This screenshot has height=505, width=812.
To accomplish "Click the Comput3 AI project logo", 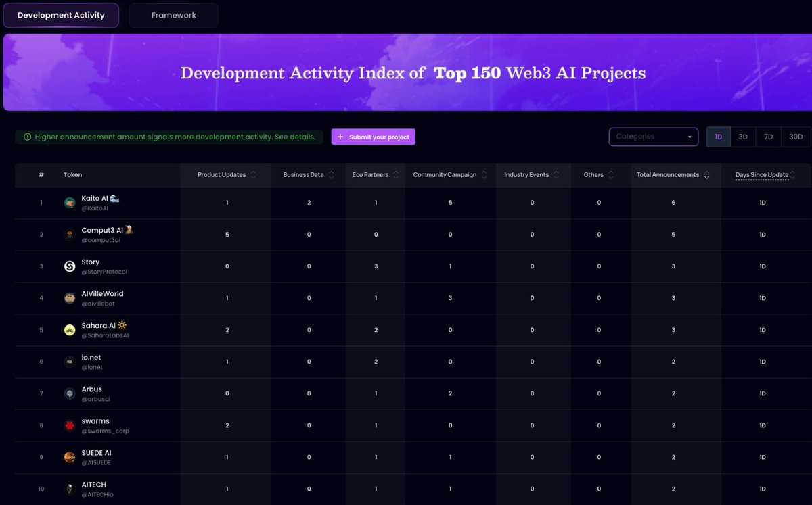I will click(70, 235).
